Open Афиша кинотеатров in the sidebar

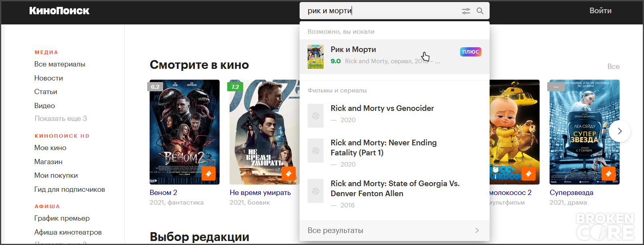tap(68, 232)
